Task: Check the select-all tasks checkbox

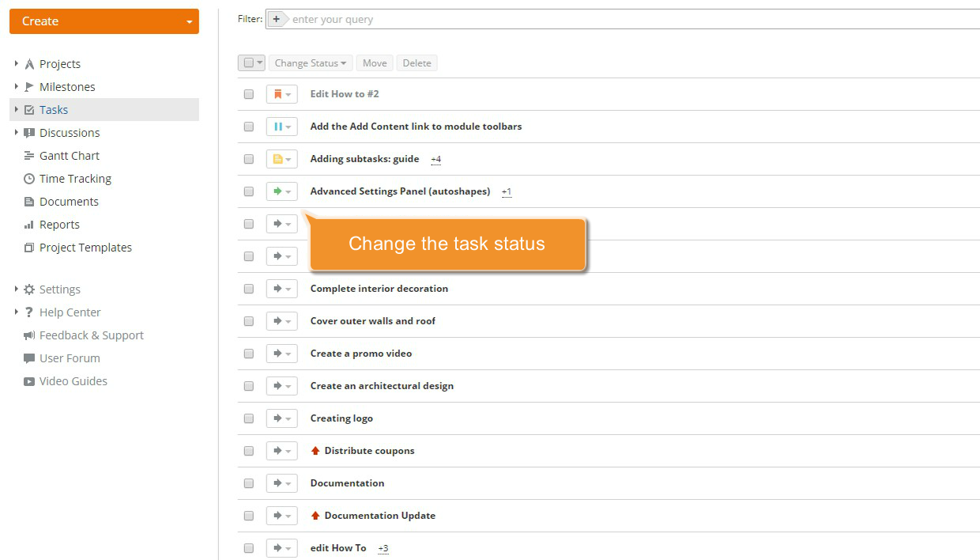Action: point(247,62)
